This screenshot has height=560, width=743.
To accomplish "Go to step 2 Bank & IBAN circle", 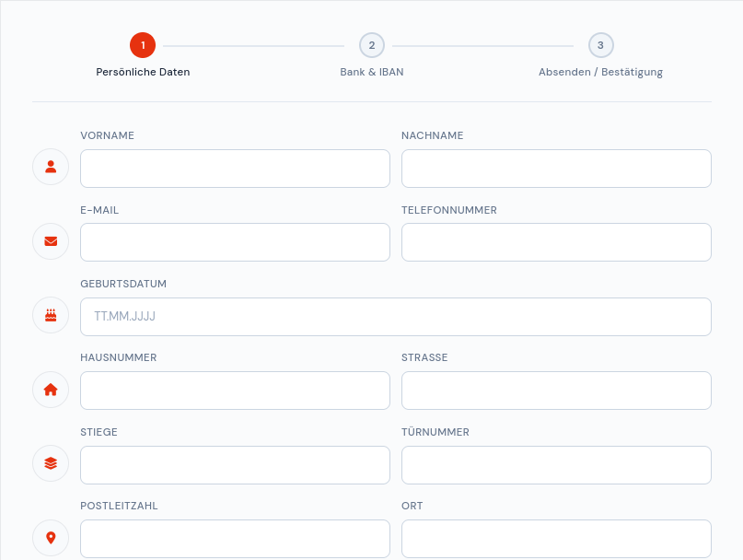I will [372, 45].
